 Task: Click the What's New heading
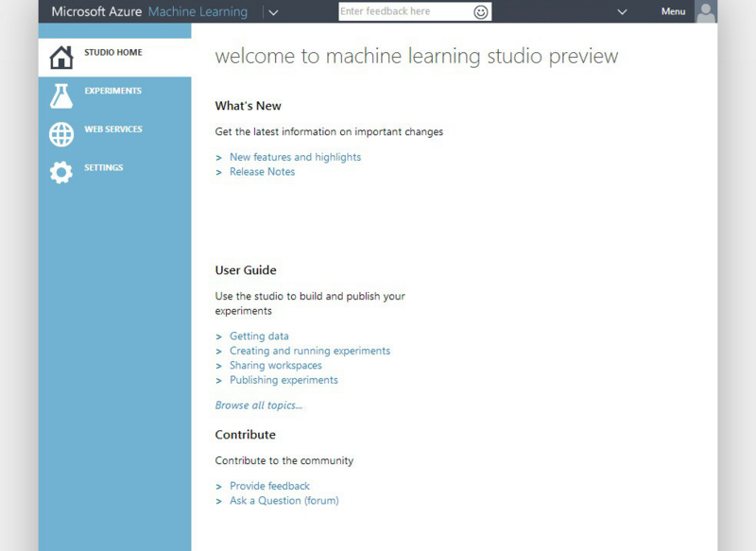(248, 106)
